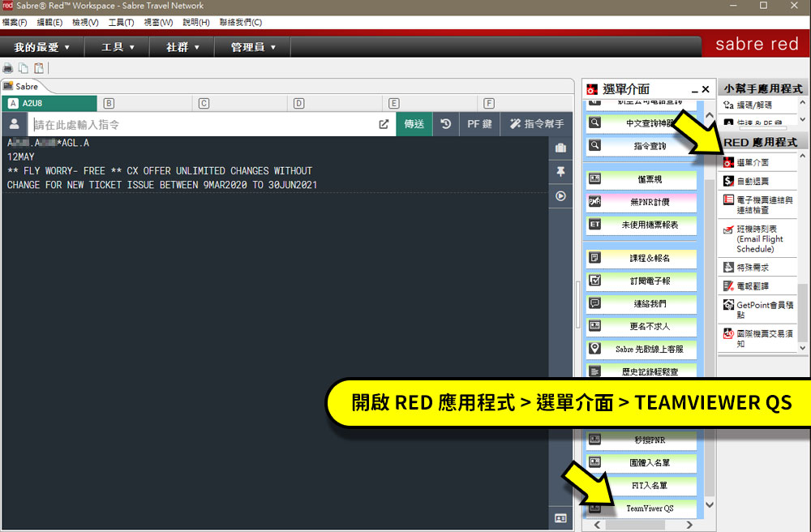
Task: Expand 管理員 dropdown
Action: [x=253, y=47]
